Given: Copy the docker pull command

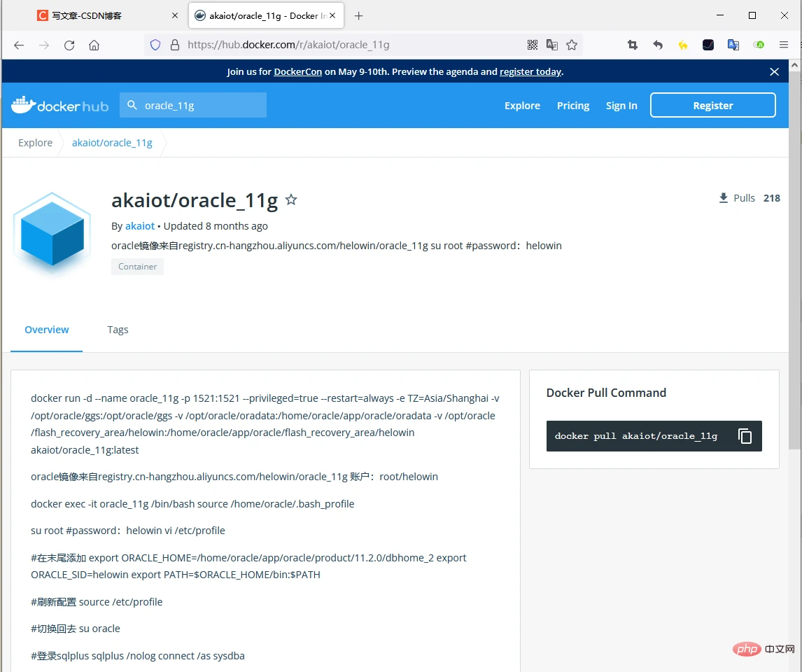Looking at the screenshot, I should click(745, 435).
